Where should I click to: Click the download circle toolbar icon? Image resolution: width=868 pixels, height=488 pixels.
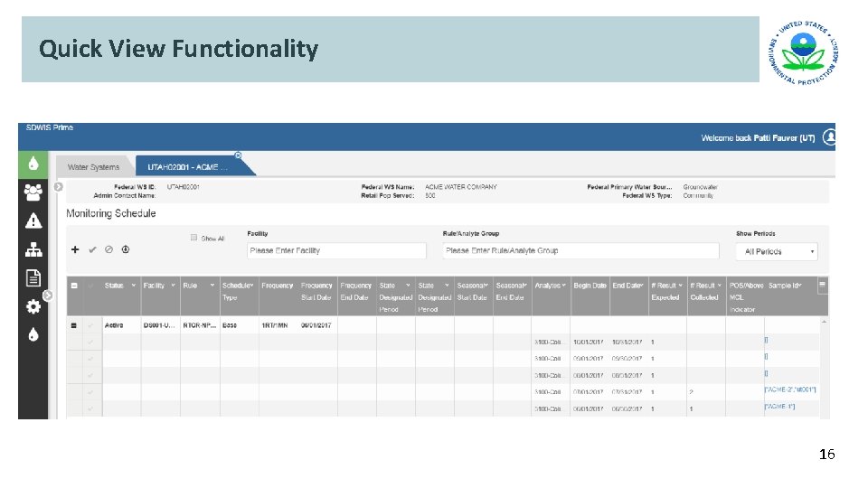coord(126,249)
